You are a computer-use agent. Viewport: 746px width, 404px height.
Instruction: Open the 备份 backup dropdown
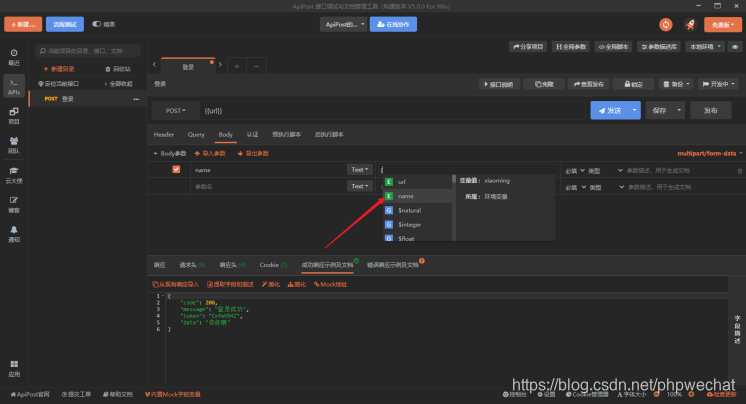coord(676,84)
